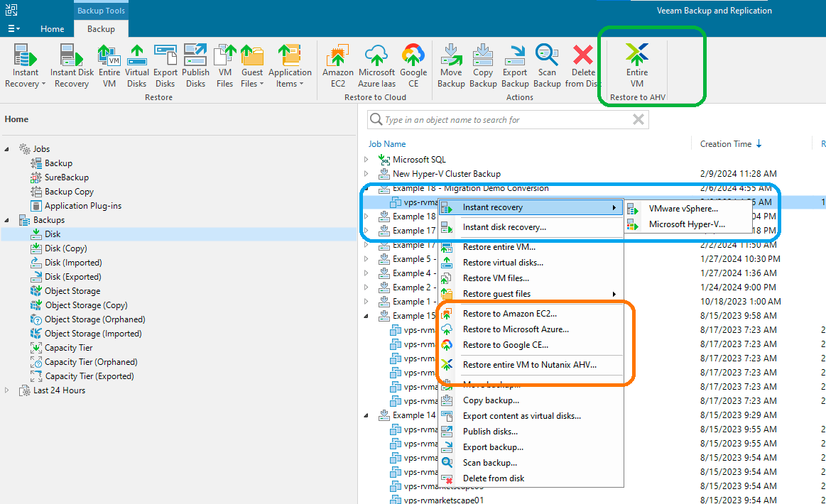The width and height of the screenshot is (826, 504).
Task: Click the object name search field
Action: [507, 120]
